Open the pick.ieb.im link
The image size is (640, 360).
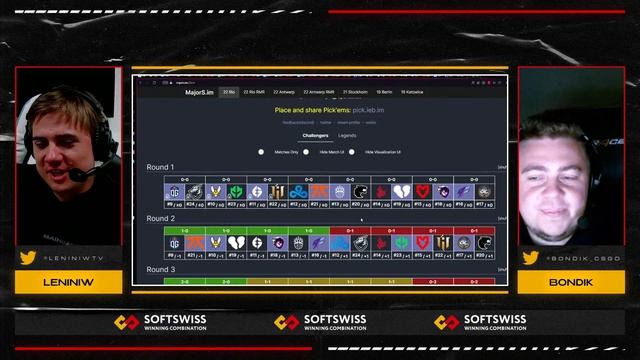coord(368,110)
